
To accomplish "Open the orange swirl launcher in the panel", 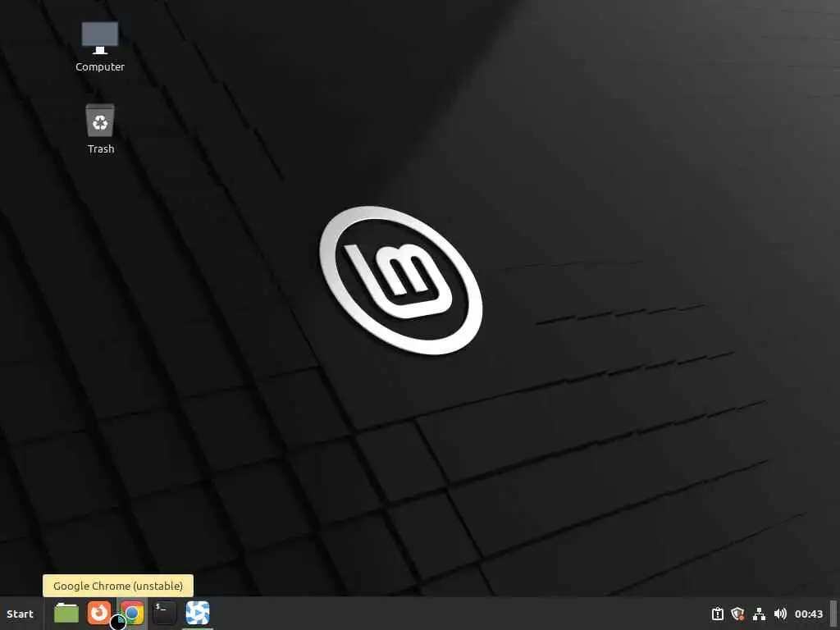I will [x=99, y=613].
